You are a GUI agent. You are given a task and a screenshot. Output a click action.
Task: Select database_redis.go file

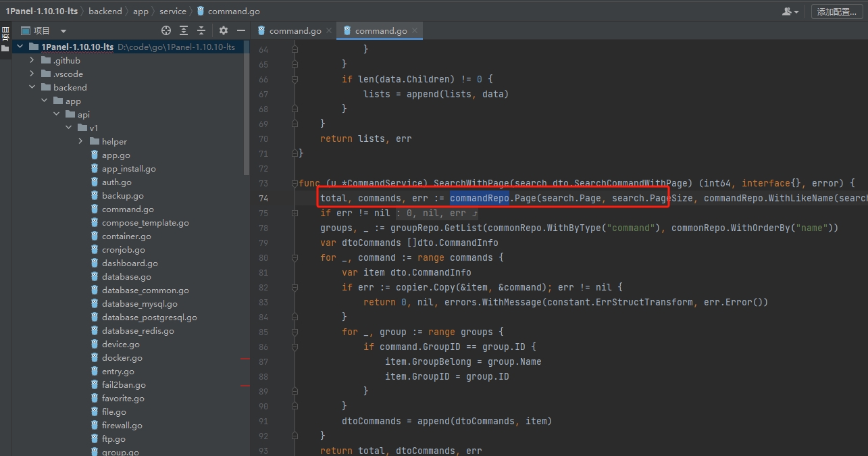(138, 330)
